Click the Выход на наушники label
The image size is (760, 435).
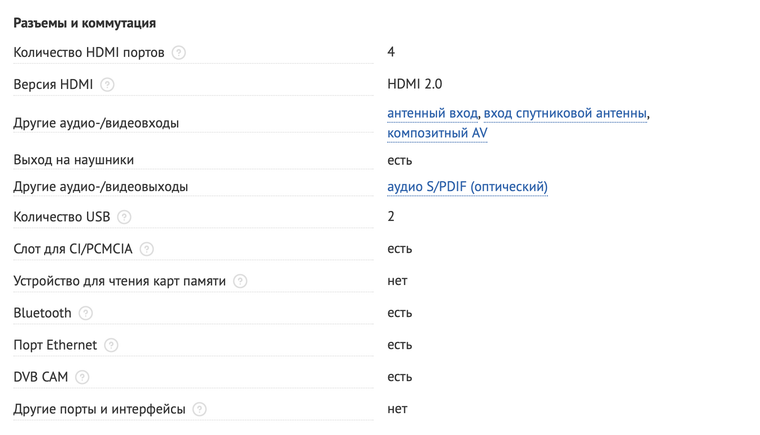click(74, 160)
